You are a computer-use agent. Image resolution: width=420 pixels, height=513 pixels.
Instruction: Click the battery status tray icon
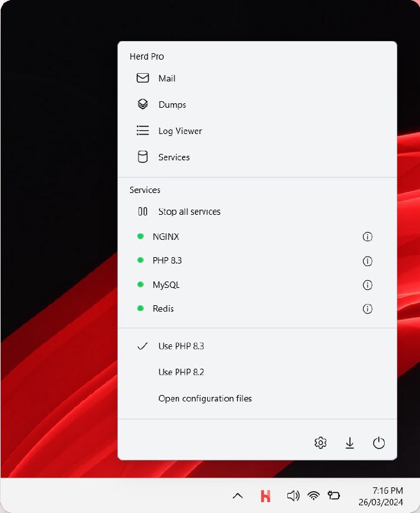333,495
